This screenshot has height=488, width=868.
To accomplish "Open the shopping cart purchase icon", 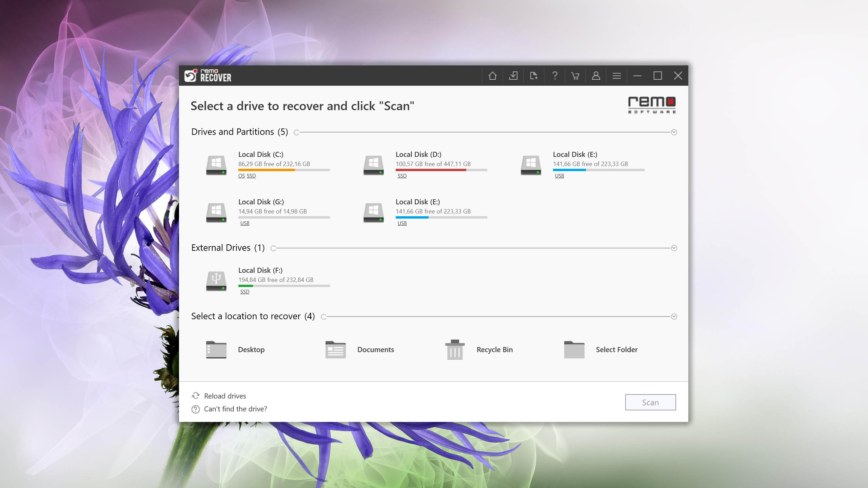I will click(575, 76).
